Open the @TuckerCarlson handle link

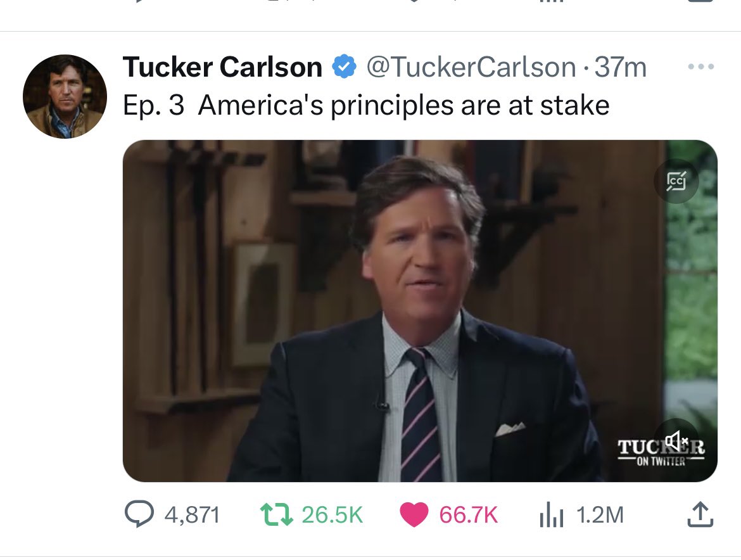(x=471, y=67)
